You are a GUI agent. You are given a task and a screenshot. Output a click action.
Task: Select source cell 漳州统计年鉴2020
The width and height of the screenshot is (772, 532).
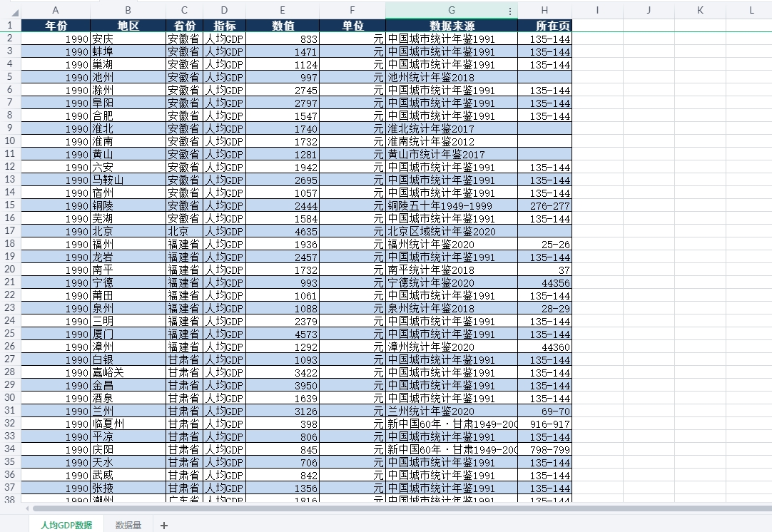[x=452, y=347]
